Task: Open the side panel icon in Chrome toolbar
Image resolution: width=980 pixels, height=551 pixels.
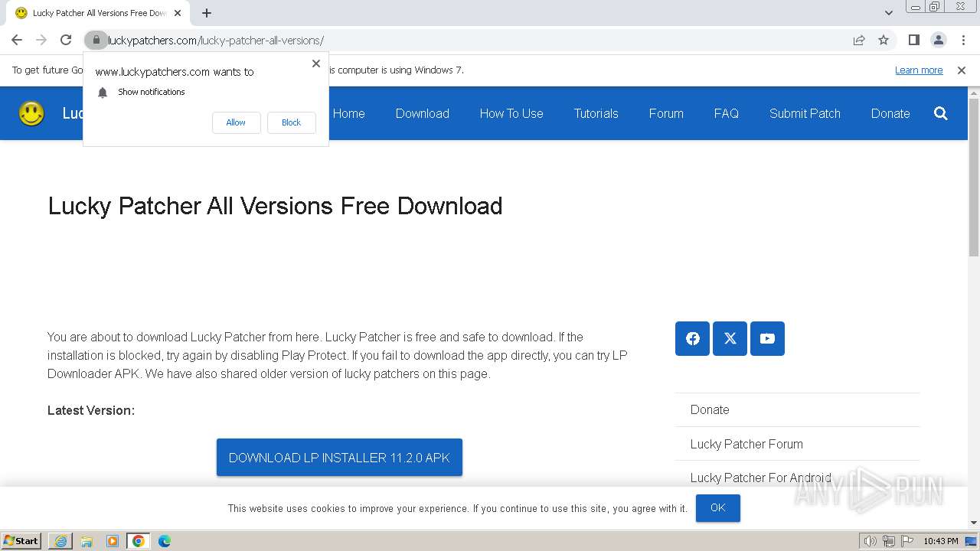Action: pyautogui.click(x=913, y=40)
